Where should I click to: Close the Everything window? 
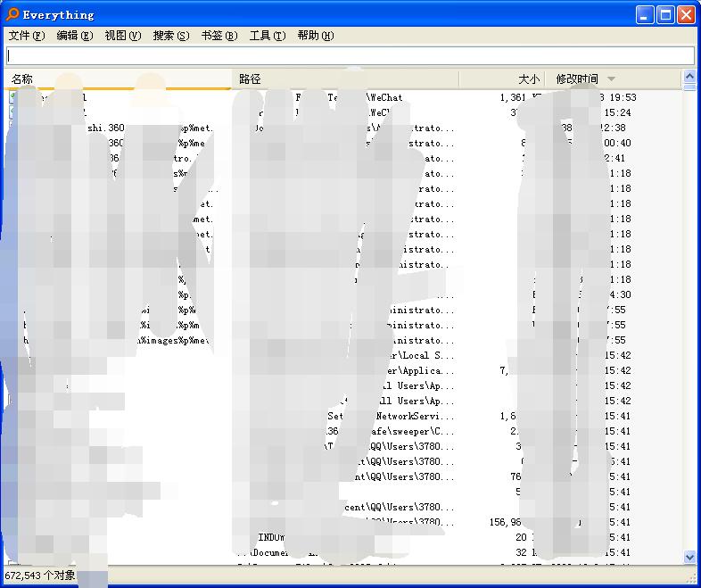pyautogui.click(x=686, y=14)
